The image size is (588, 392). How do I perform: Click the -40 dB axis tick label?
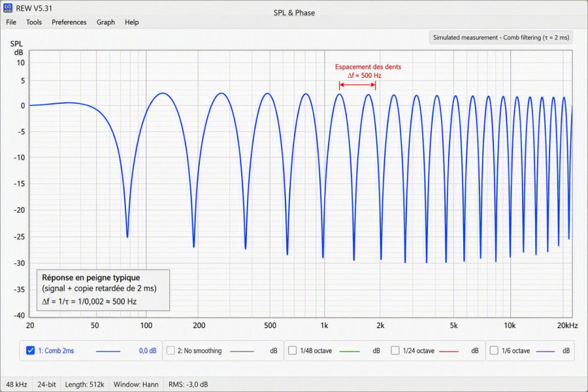click(x=19, y=315)
